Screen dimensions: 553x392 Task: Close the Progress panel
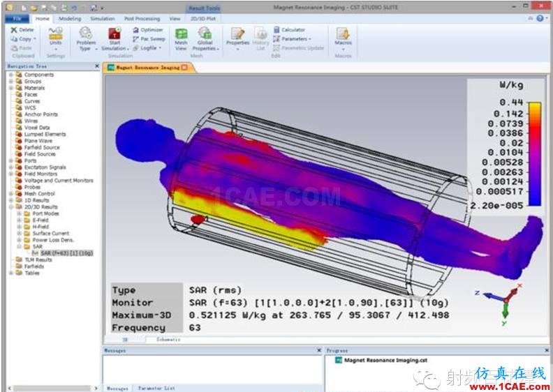click(x=547, y=350)
